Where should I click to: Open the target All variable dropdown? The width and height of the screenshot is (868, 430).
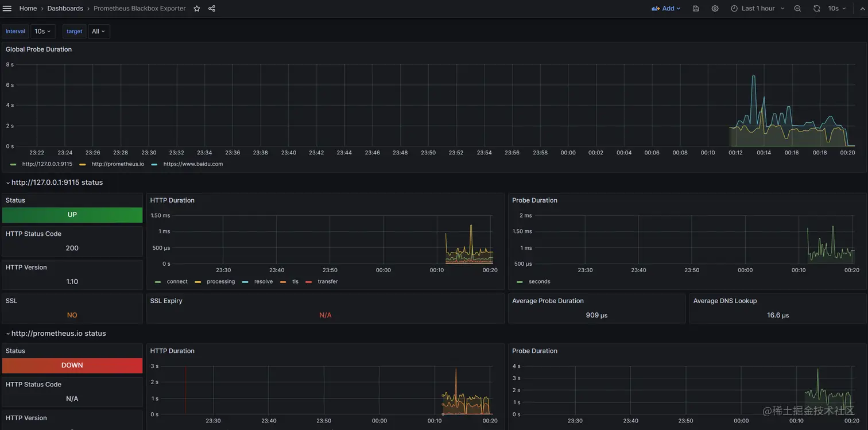99,32
